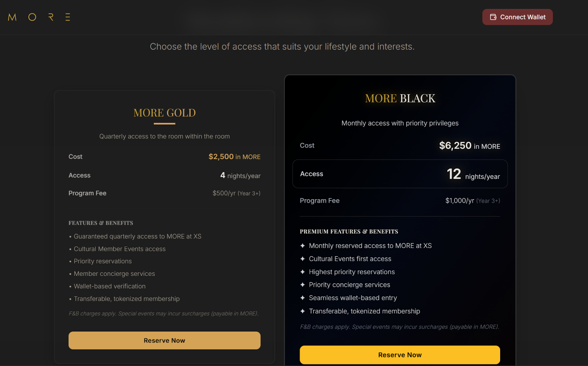
Task: Click the $6,250 in MORE cost
Action: [x=469, y=146]
